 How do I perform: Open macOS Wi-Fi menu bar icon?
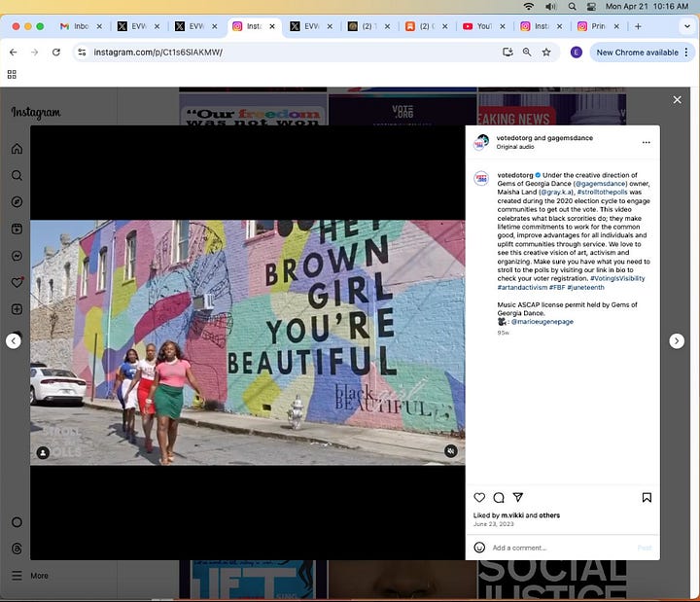pyautogui.click(x=529, y=6)
